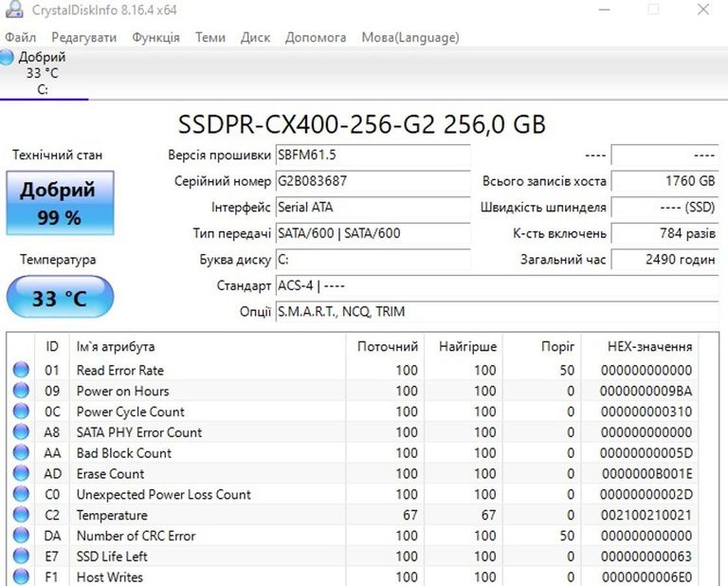Open the Редагувати menu
Screen dimensions: 728x586
point(84,38)
